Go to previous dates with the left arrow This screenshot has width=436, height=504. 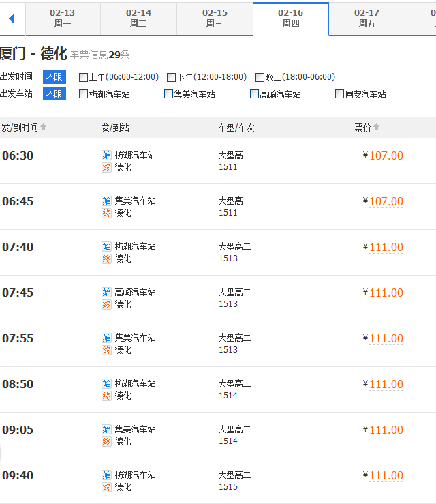click(12, 18)
